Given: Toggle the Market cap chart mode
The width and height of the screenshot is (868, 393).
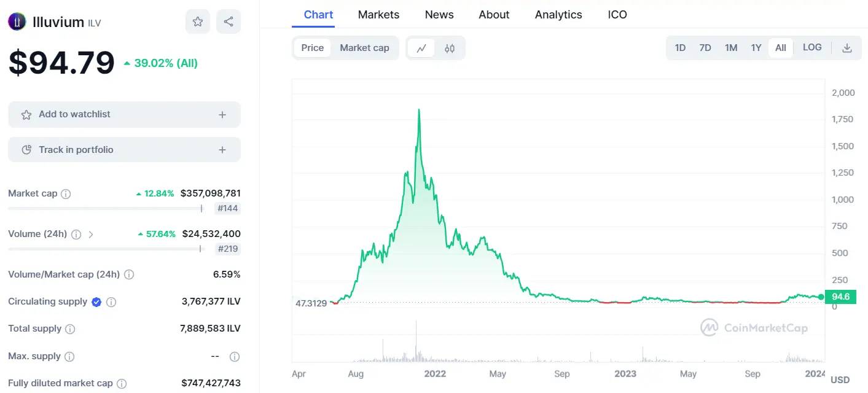Looking at the screenshot, I should (x=364, y=48).
